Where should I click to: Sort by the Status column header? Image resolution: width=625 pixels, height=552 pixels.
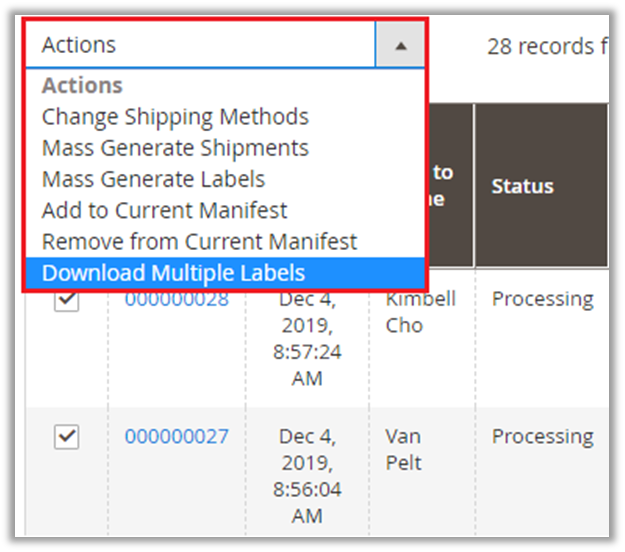coord(522,186)
